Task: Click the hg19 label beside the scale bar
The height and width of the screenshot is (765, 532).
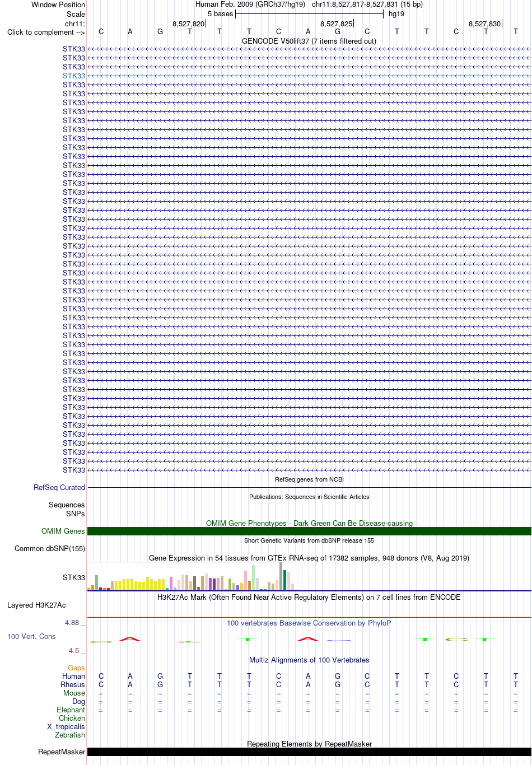Action: pyautogui.click(x=396, y=14)
